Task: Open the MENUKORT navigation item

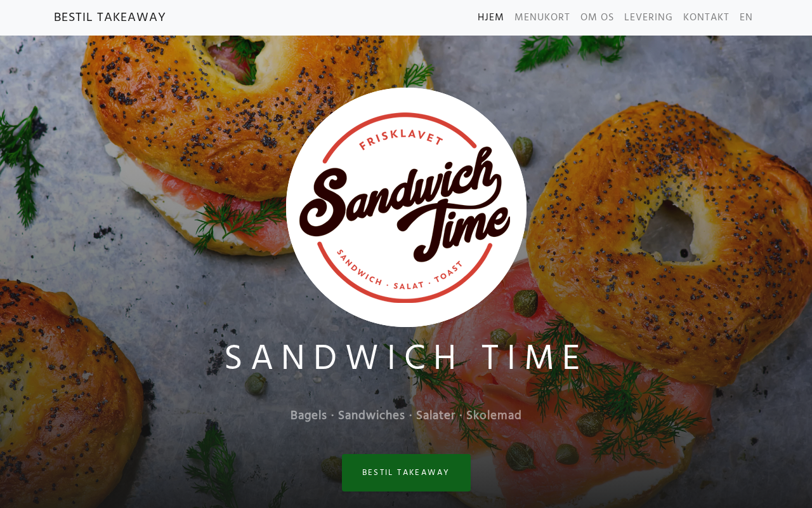Action: pos(542,18)
